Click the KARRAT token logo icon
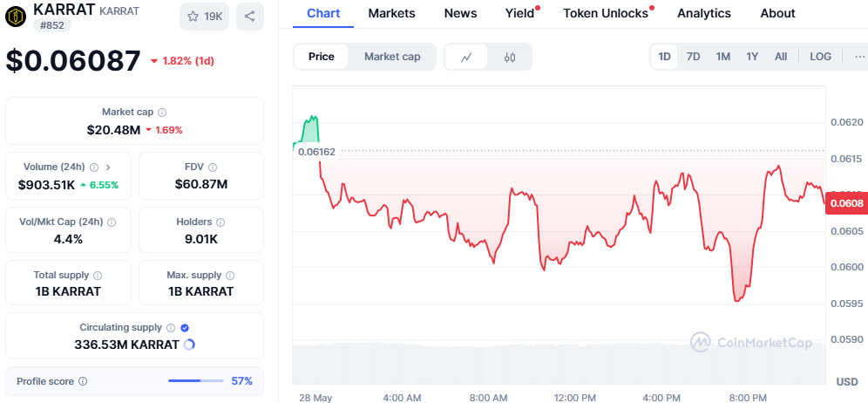This screenshot has width=868, height=403. click(x=16, y=17)
